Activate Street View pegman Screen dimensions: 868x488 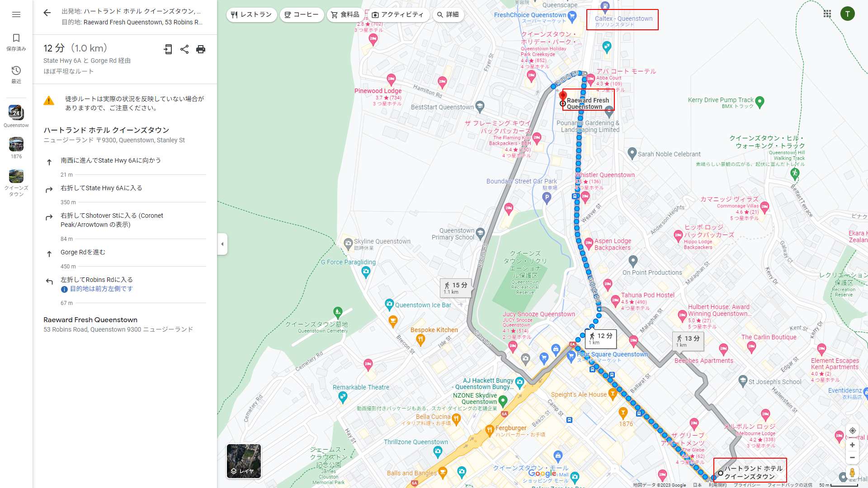pyautogui.click(x=852, y=473)
